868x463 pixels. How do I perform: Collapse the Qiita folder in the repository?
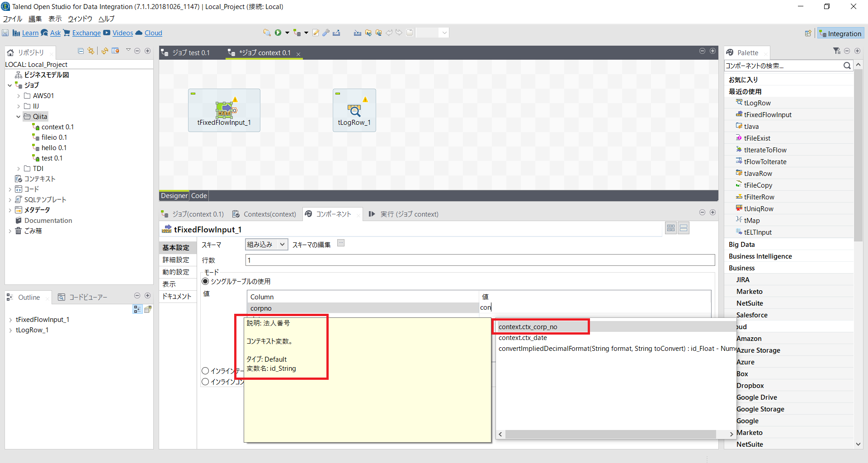pyautogui.click(x=19, y=116)
